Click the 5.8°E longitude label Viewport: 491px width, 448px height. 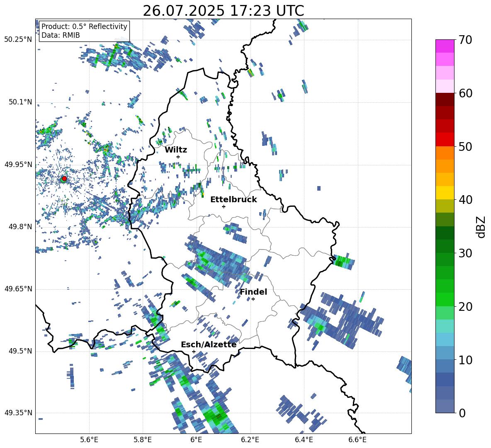pyautogui.click(x=143, y=440)
